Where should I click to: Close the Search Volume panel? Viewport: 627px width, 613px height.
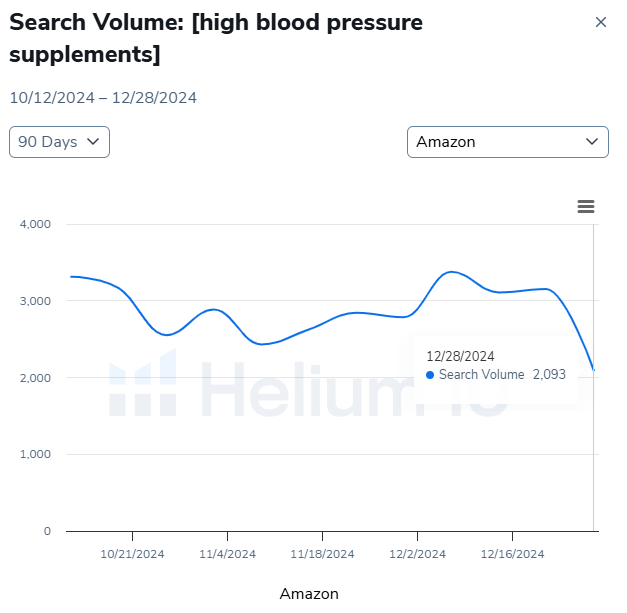click(x=601, y=22)
